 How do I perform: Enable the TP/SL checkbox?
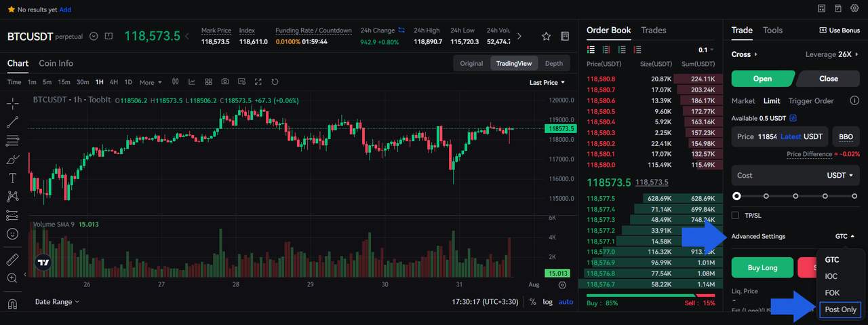point(736,215)
